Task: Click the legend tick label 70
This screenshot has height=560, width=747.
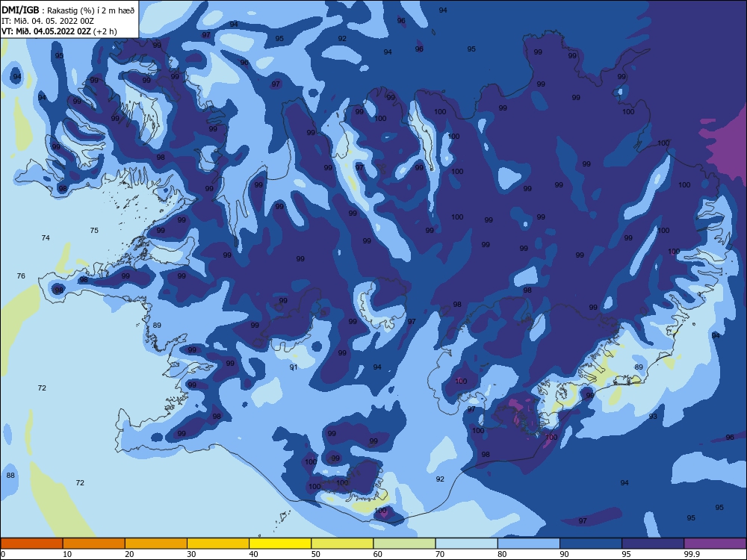Action: pos(440,554)
